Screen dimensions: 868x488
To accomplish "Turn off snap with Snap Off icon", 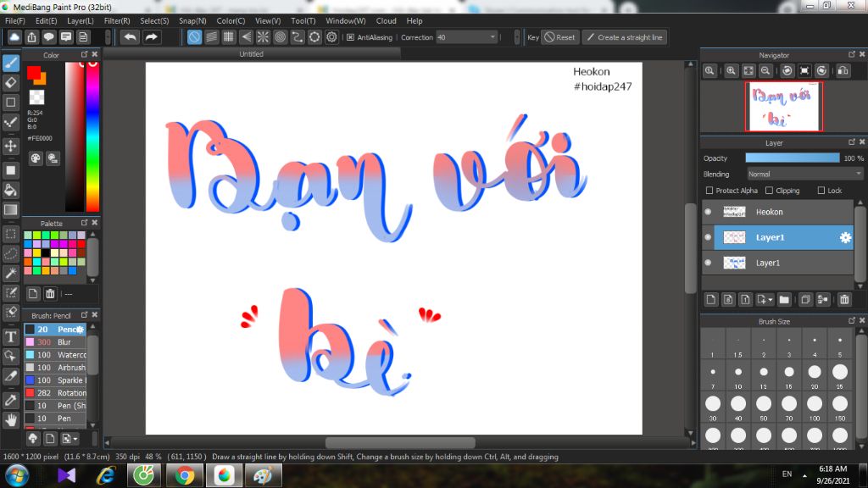I will (194, 37).
